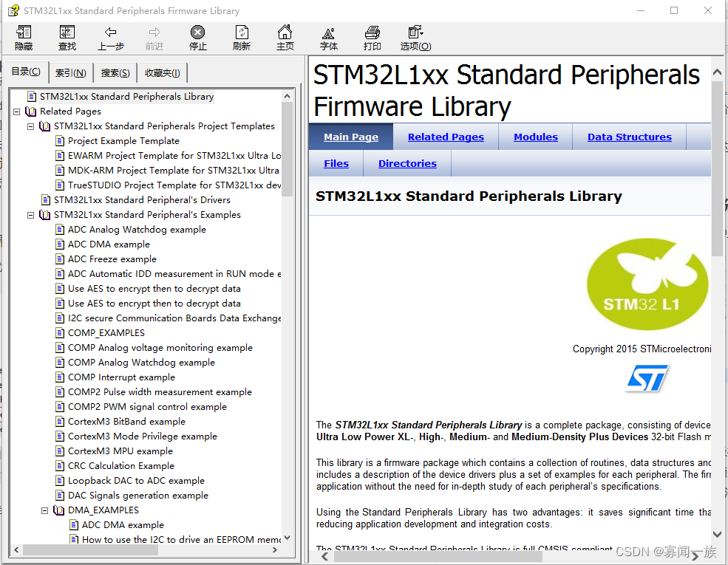This screenshot has height=565, width=728.
Task: Print with the 打印 printer icon
Action: coord(372,32)
